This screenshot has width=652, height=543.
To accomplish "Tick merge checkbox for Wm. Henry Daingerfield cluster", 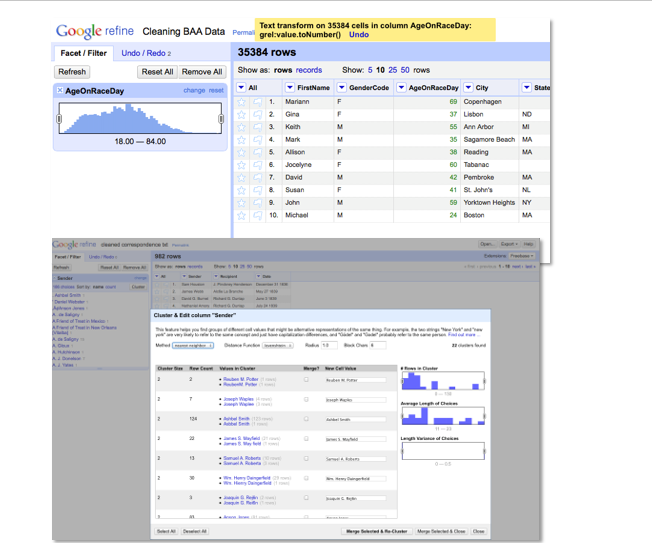I will 306,478.
